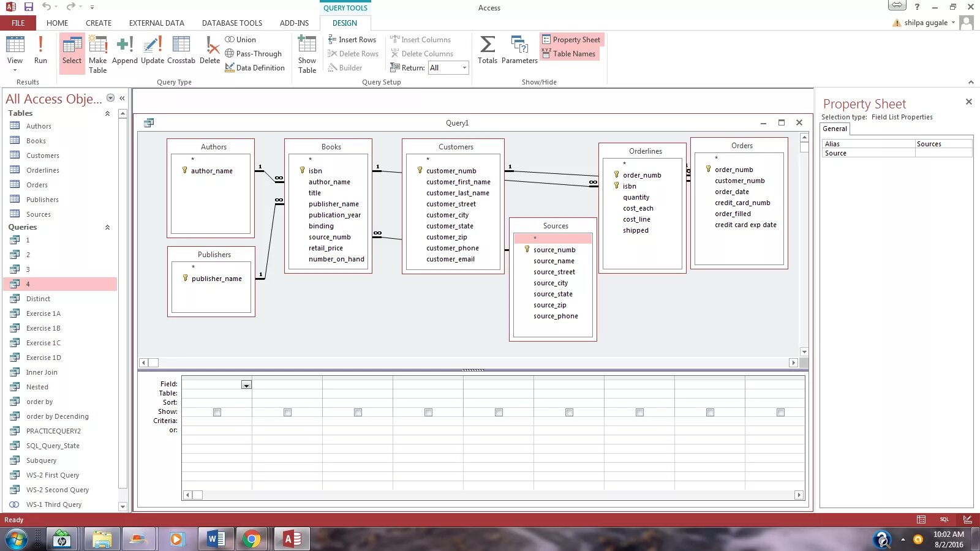The image size is (980, 551).
Task: Tick the second column Show checkbox
Action: [x=287, y=412]
